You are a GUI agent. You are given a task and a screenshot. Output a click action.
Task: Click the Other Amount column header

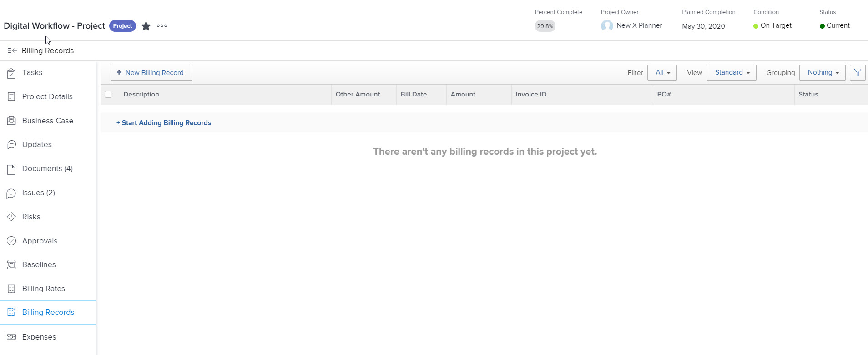point(358,95)
